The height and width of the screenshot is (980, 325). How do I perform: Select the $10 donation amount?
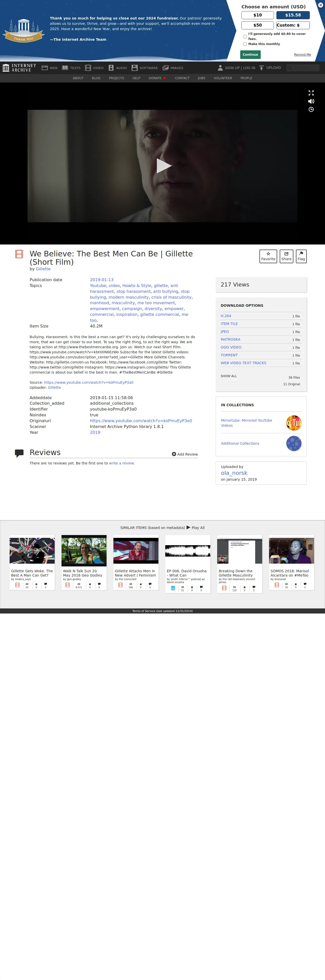point(258,15)
